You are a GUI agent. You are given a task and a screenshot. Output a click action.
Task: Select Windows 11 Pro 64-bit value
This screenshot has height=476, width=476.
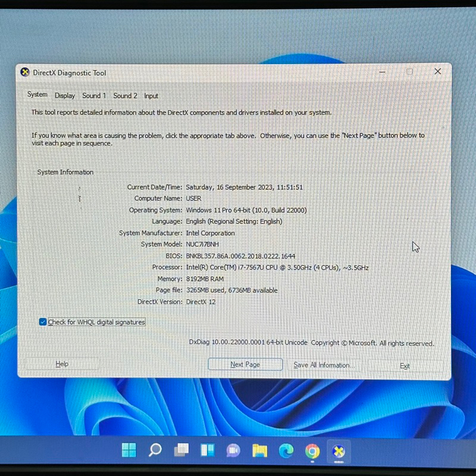point(246,210)
